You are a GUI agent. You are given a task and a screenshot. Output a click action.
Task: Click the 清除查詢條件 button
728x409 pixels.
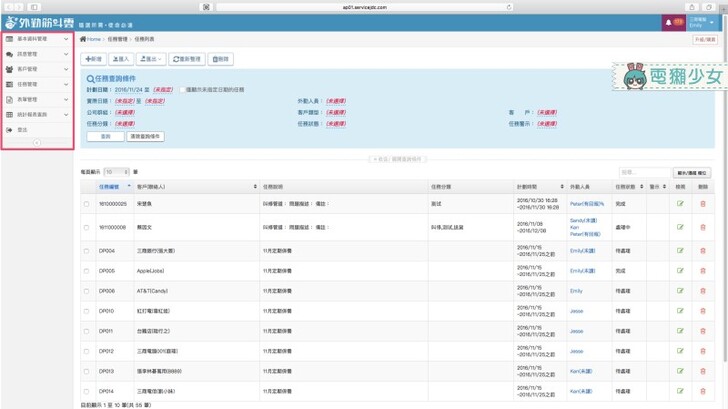point(146,136)
